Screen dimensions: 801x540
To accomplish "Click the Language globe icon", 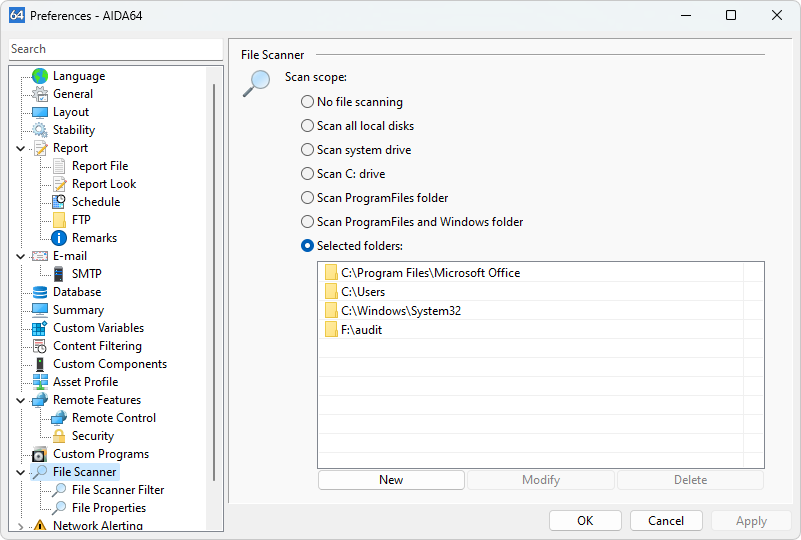I will 40,76.
